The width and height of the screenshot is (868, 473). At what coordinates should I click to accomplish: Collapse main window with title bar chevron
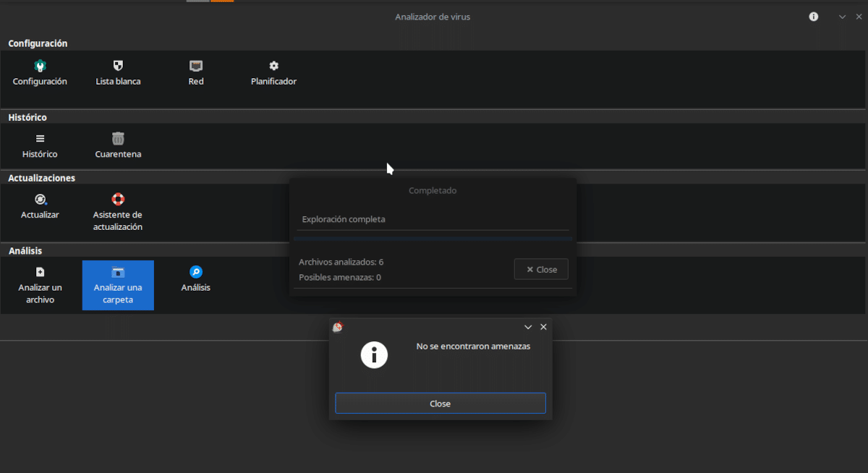pos(842,17)
